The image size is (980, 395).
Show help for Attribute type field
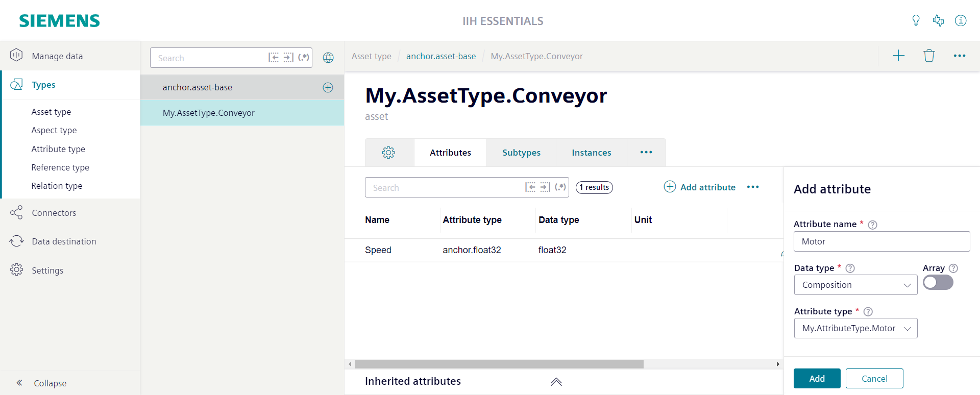click(868, 312)
